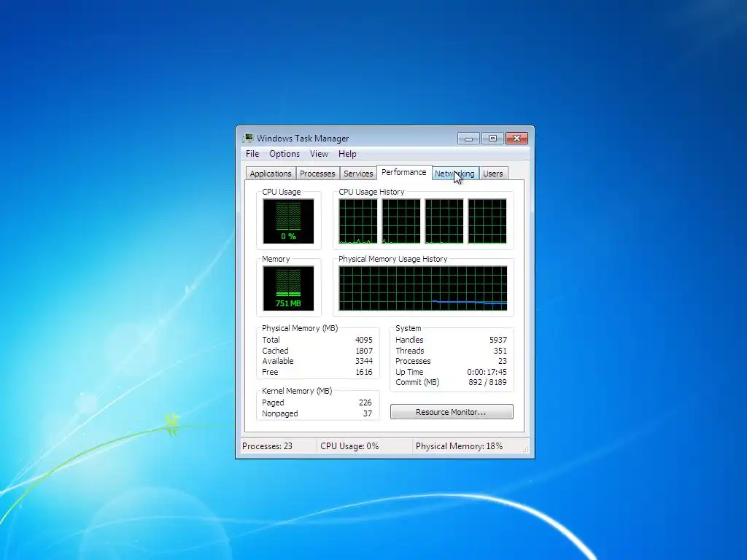Click the first CPU Usage History graph
The width and height of the screenshot is (747, 560).
[357, 222]
